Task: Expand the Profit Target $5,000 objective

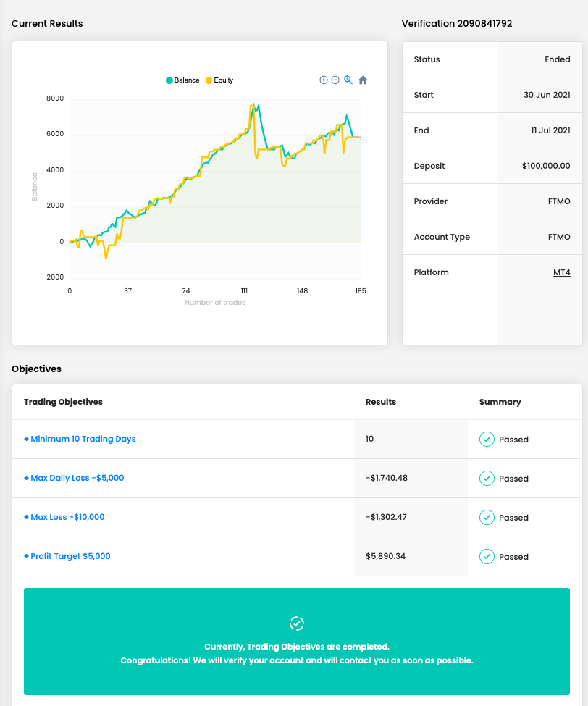Action: (67, 556)
